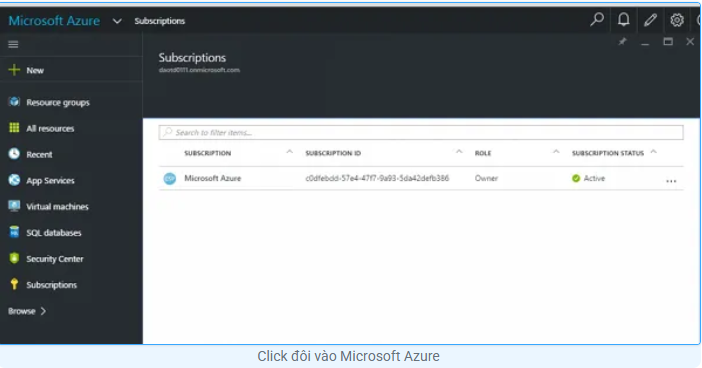Click the SUBSCRIPTION column header

[208, 153]
